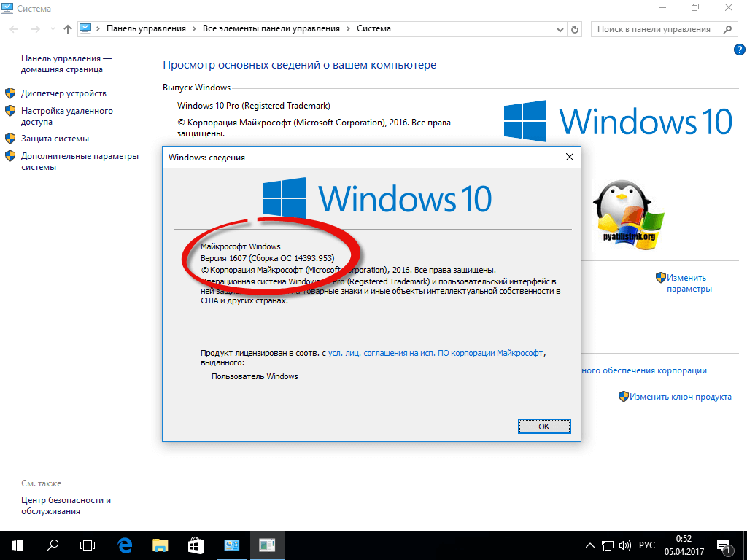Image resolution: width=747 pixels, height=560 pixels.
Task: Refresh the control panel page
Action: coord(575,29)
